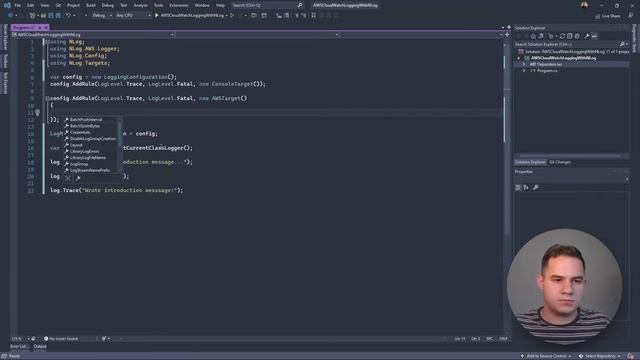Open the Project menu
Image resolution: width=640 pixels, height=360 pixels.
coord(73,5)
